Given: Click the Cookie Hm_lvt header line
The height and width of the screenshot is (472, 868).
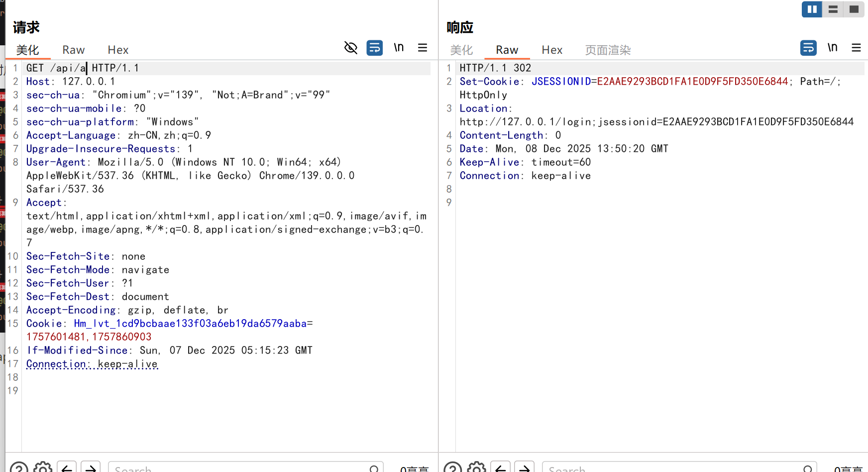Looking at the screenshot, I should pos(169,324).
